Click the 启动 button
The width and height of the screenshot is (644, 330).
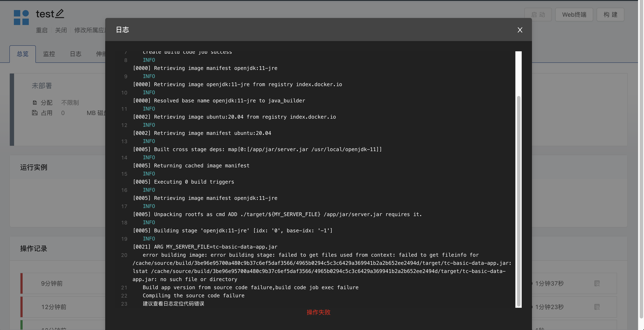pos(538,14)
